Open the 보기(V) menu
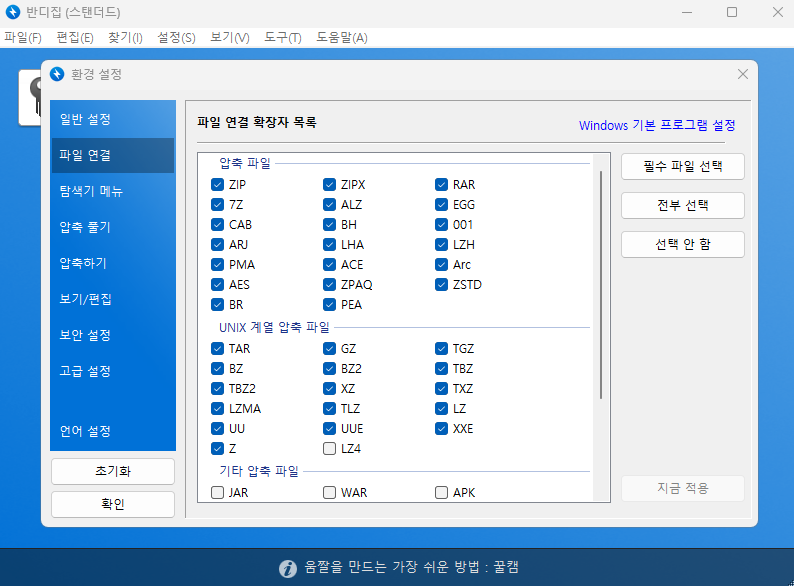Image resolution: width=794 pixels, height=586 pixels. [x=230, y=38]
